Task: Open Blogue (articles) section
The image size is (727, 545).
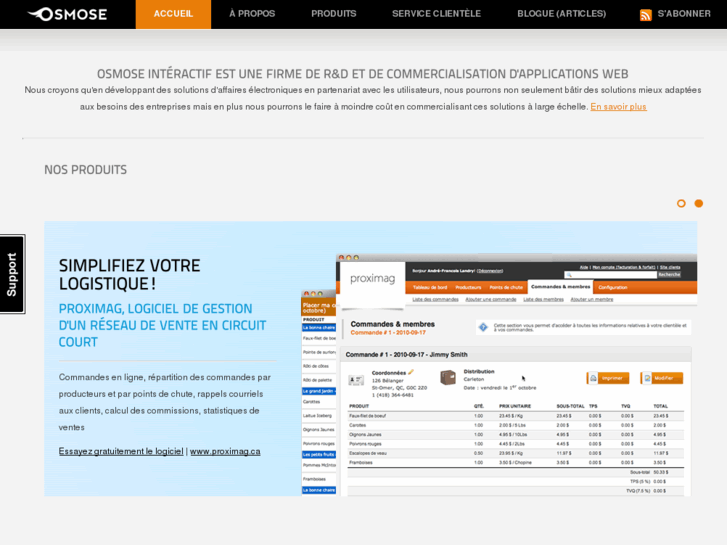Action: (x=561, y=14)
